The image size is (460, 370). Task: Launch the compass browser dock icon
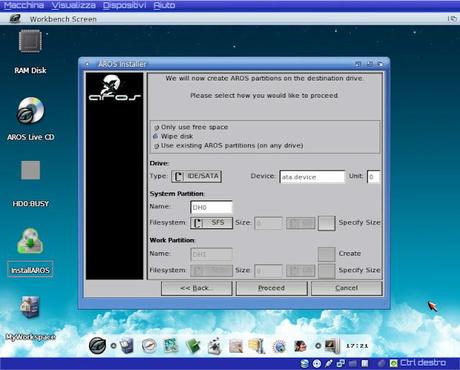coord(149,346)
